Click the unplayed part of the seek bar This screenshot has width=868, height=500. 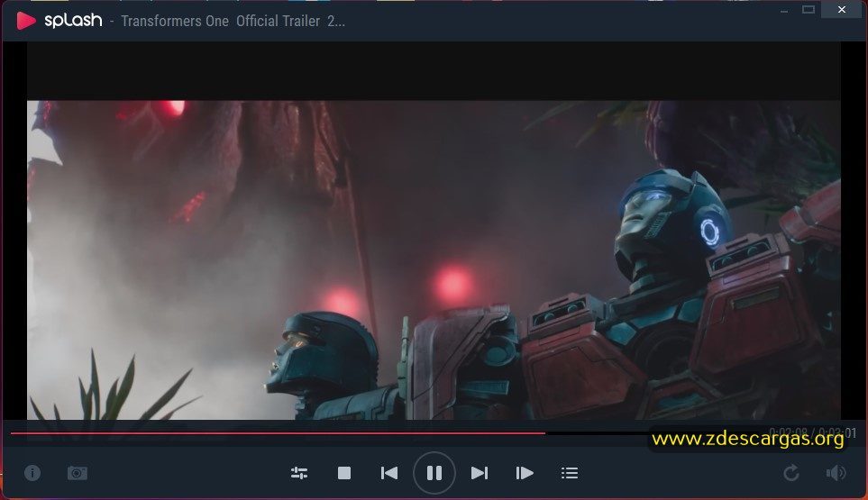[598, 433]
